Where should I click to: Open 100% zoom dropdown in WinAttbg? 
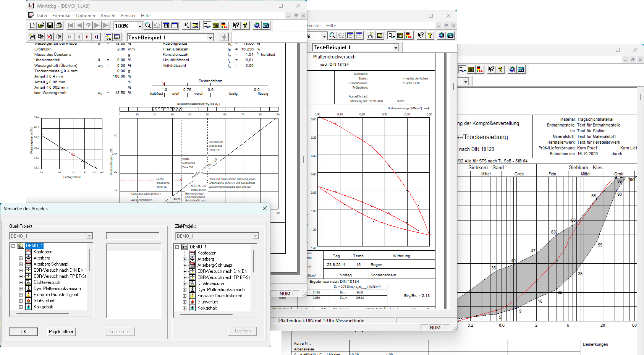(x=140, y=26)
